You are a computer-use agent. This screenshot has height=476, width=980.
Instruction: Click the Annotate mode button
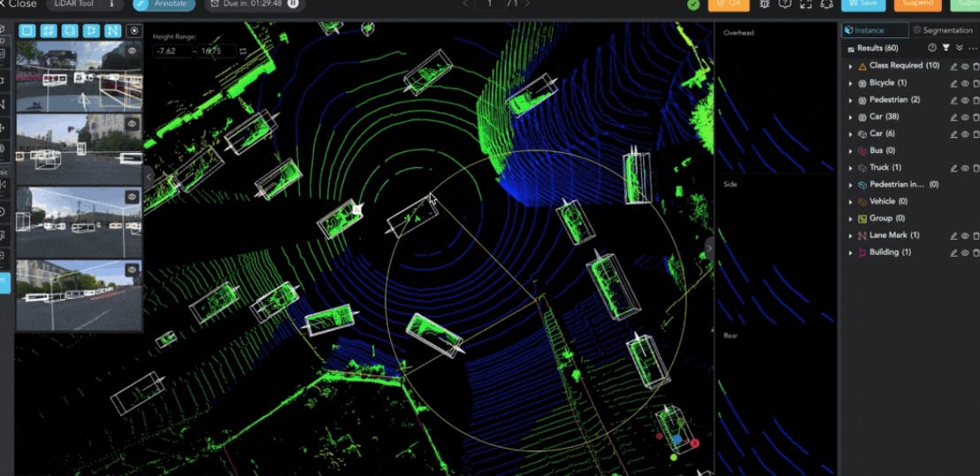[164, 4]
